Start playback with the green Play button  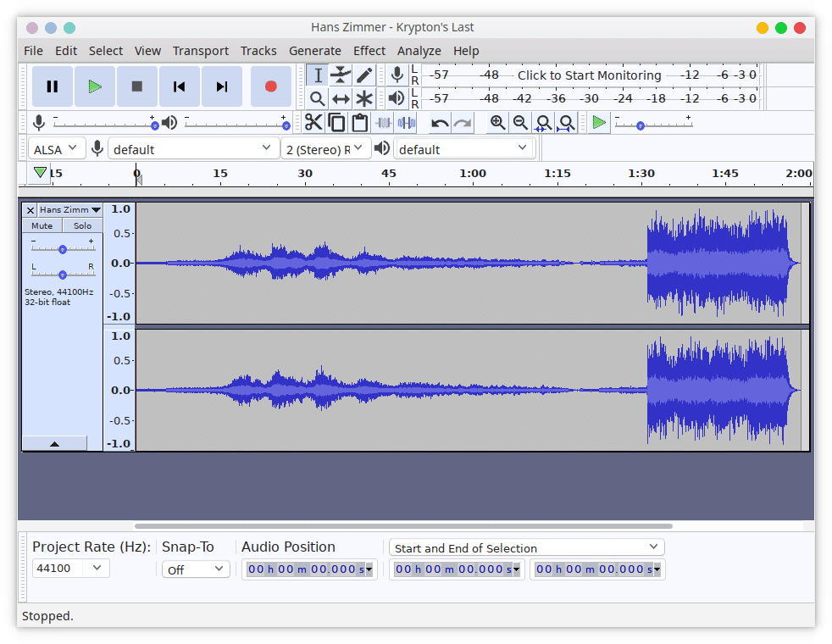pos(94,86)
